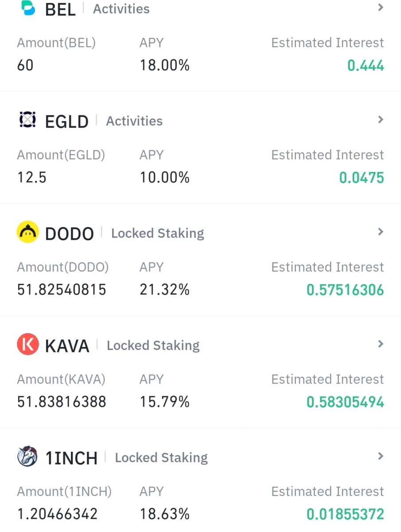Viewport: 401px width, 532px height.
Task: Tap the red KAVA coin icon
Action: pyautogui.click(x=28, y=344)
